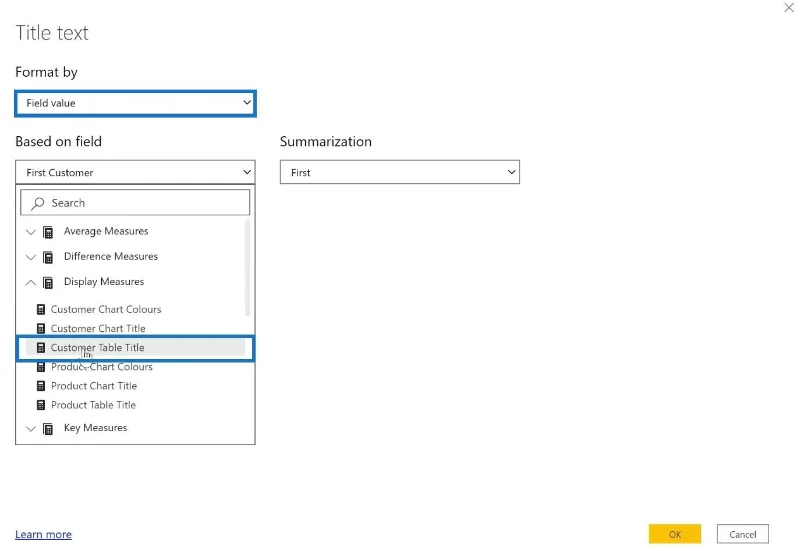Expand the Key Measures group chevron
Viewport: 800px width, 551px height.
point(31,429)
